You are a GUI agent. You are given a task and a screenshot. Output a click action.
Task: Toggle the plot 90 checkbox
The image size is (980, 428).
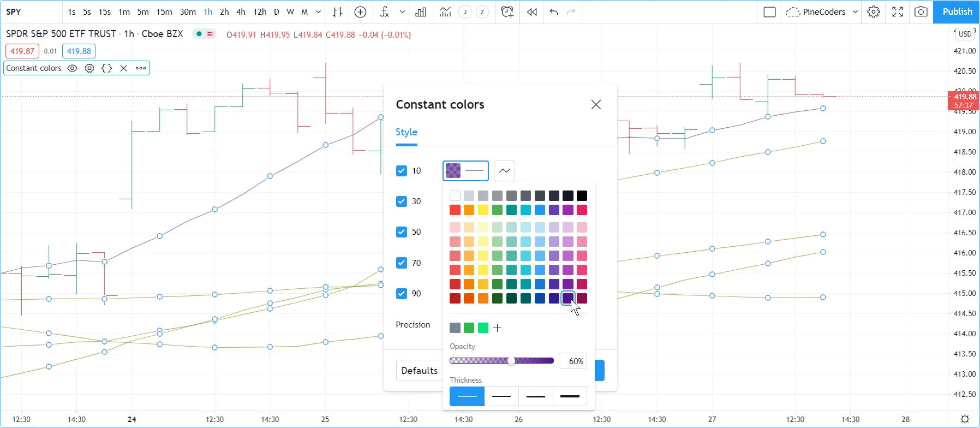pyautogui.click(x=402, y=294)
